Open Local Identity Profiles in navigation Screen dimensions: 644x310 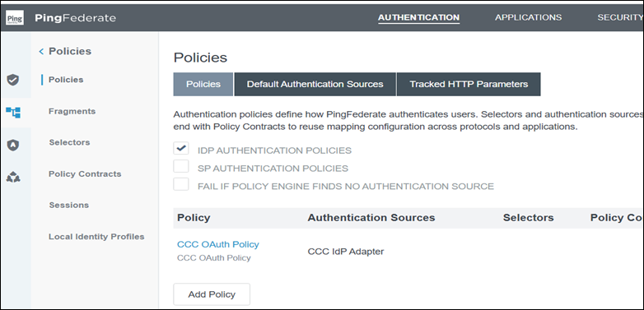pos(96,237)
